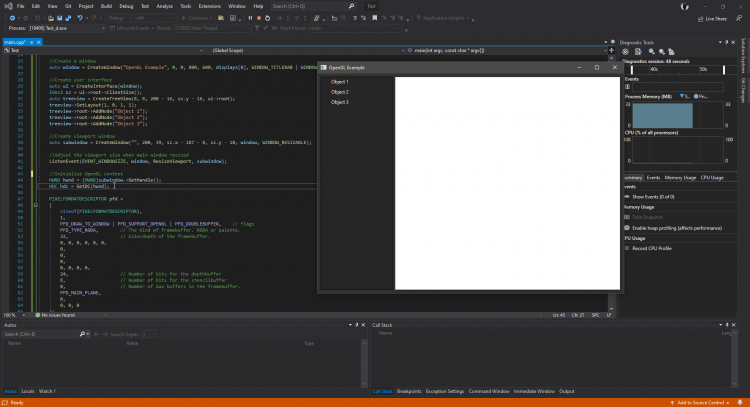Image resolution: width=750 pixels, height=407 pixels.
Task: Open the Live Share feature
Action: 715,18
